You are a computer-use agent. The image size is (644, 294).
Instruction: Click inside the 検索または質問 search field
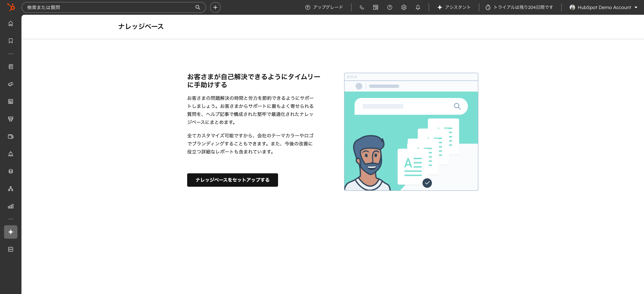(x=100, y=7)
